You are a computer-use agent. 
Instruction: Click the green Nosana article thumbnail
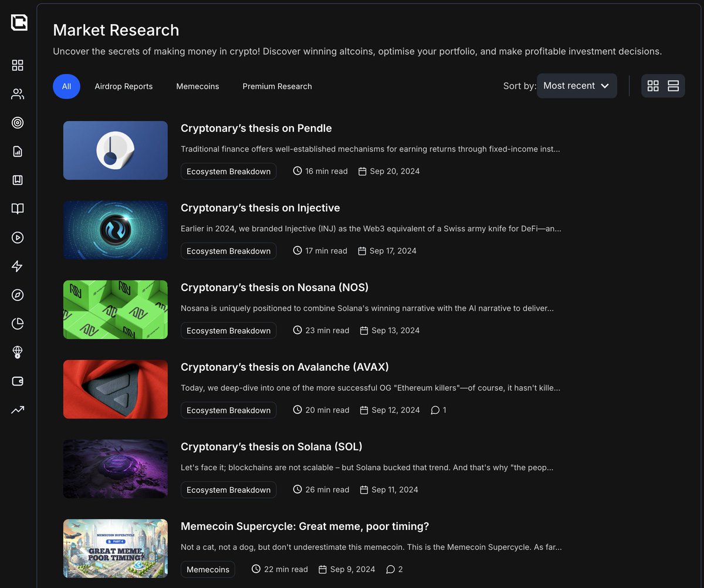coord(116,310)
